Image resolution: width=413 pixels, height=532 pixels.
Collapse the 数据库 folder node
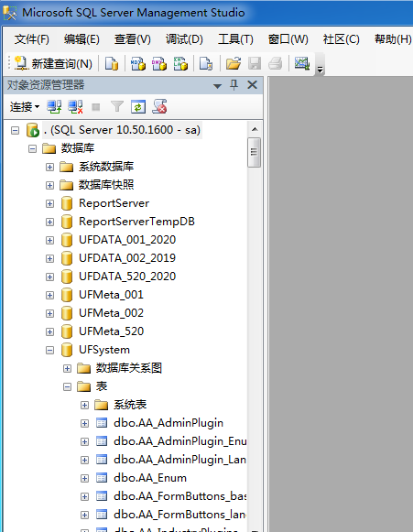click(x=32, y=148)
